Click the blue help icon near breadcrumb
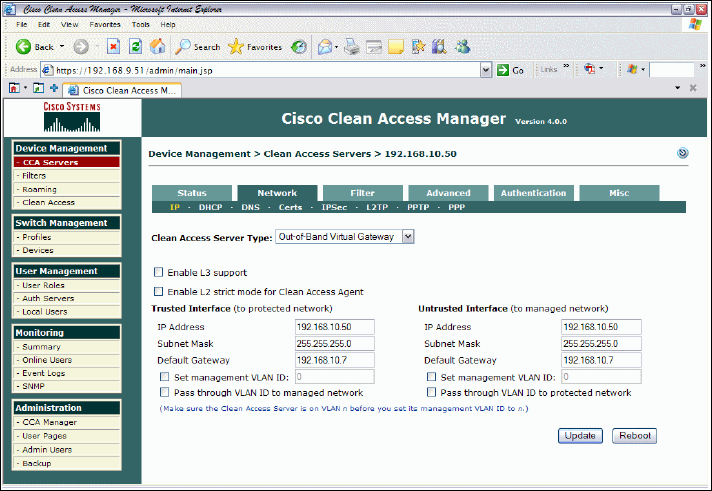712x491 pixels. click(x=682, y=153)
